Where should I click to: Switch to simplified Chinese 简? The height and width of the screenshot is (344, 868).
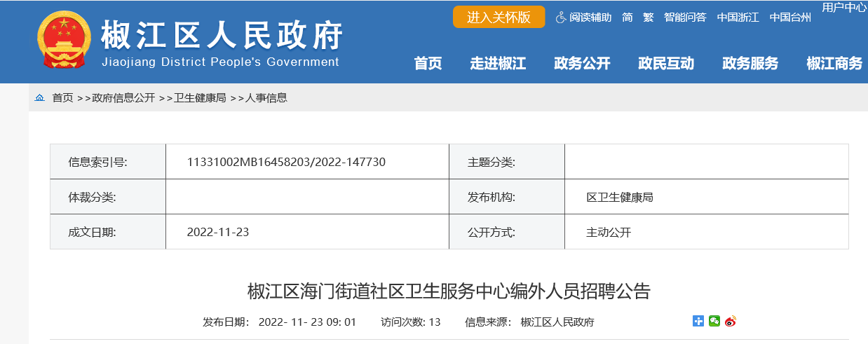(627, 18)
